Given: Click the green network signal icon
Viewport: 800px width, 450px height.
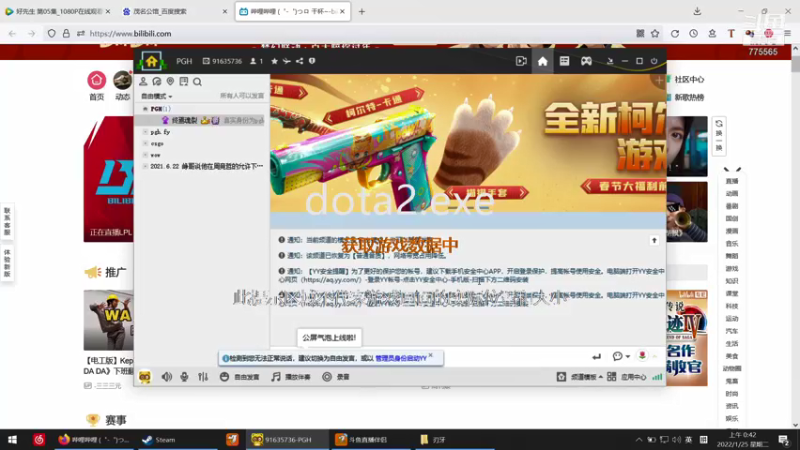Looking at the screenshot, I should pos(657,377).
